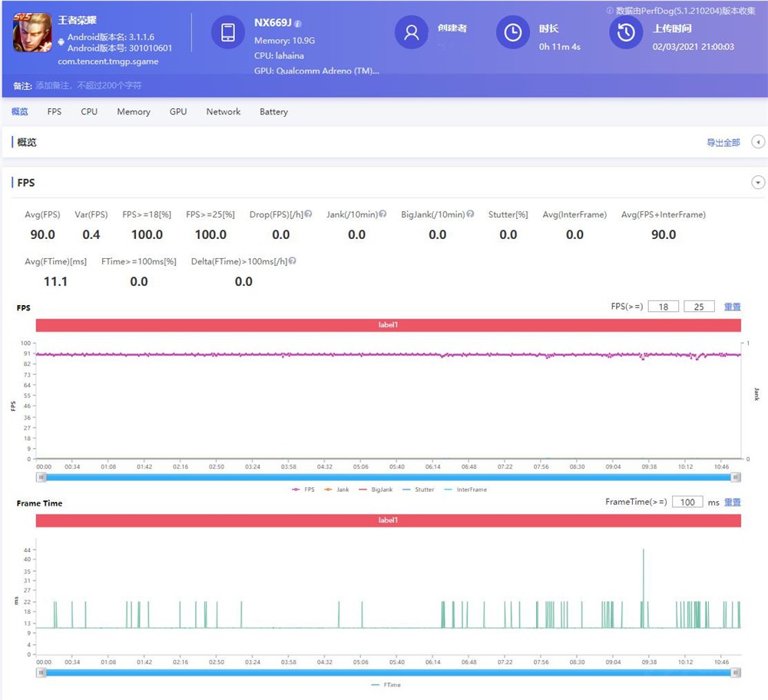
Task: Click help icon beside BigJank(/10min)
Action: [x=470, y=214]
